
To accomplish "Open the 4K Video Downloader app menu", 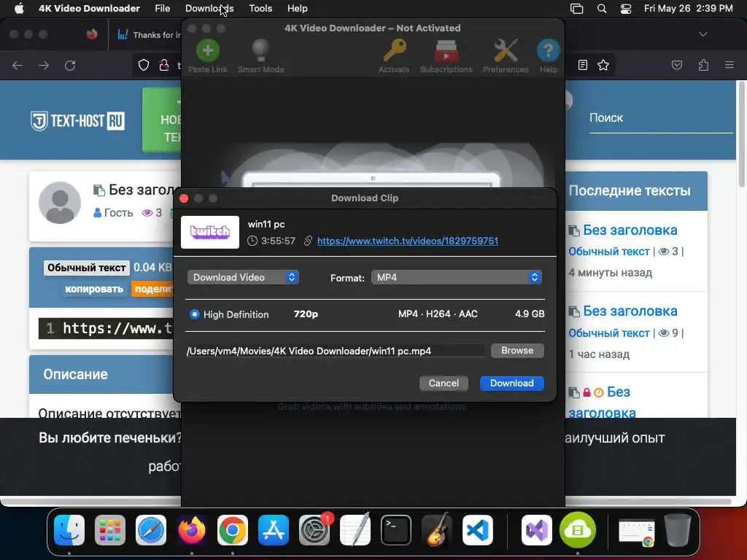I will coord(89,9).
